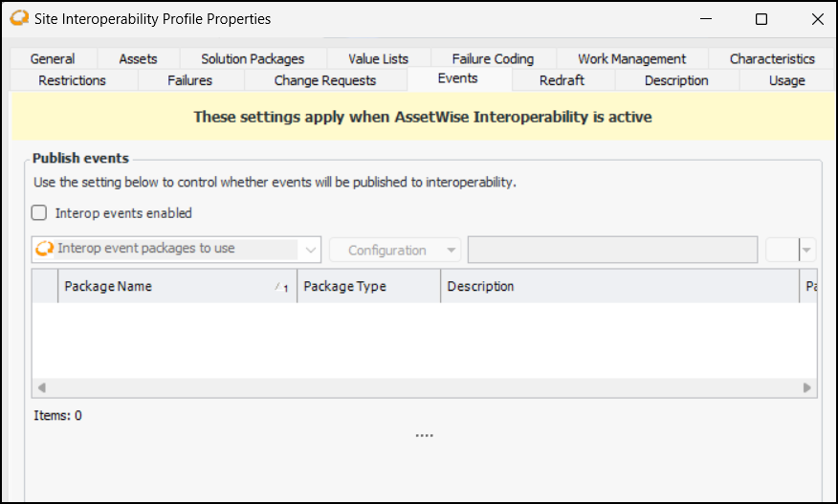The height and width of the screenshot is (504, 838).
Task: Open the Configuration dropdown
Action: pyautogui.click(x=395, y=250)
